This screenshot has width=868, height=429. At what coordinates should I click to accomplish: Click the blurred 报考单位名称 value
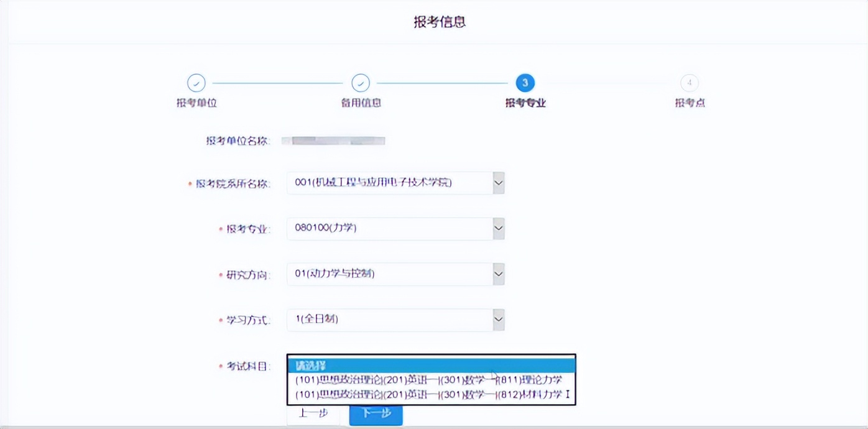[x=333, y=140]
